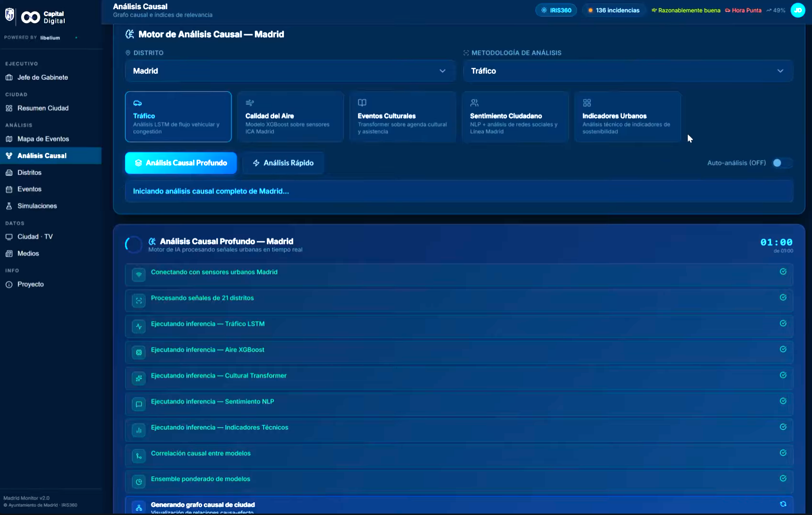Open Jefe de Gabinete sidebar item
Screen dimensions: 812x515
pos(42,77)
